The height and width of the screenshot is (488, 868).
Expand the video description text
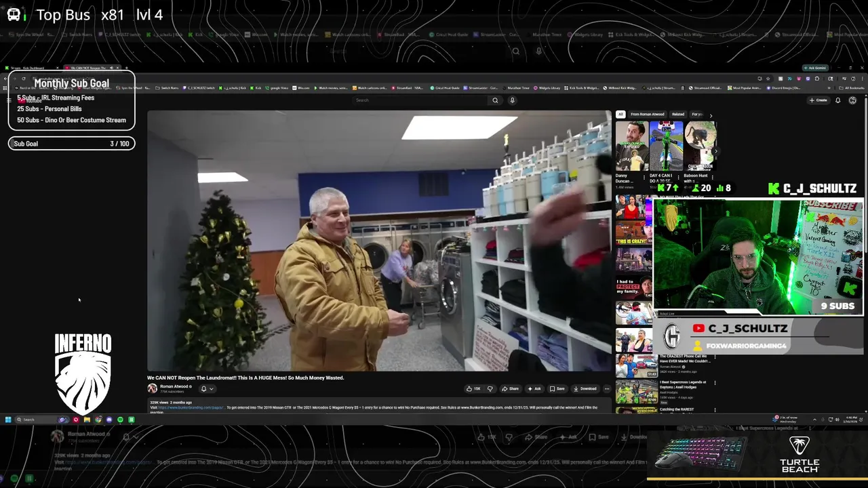(380, 409)
